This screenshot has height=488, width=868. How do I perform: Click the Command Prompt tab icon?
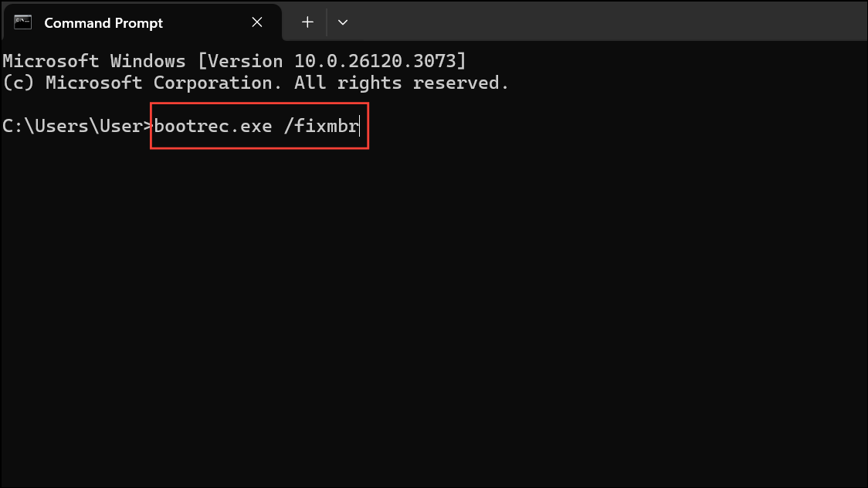tap(23, 22)
